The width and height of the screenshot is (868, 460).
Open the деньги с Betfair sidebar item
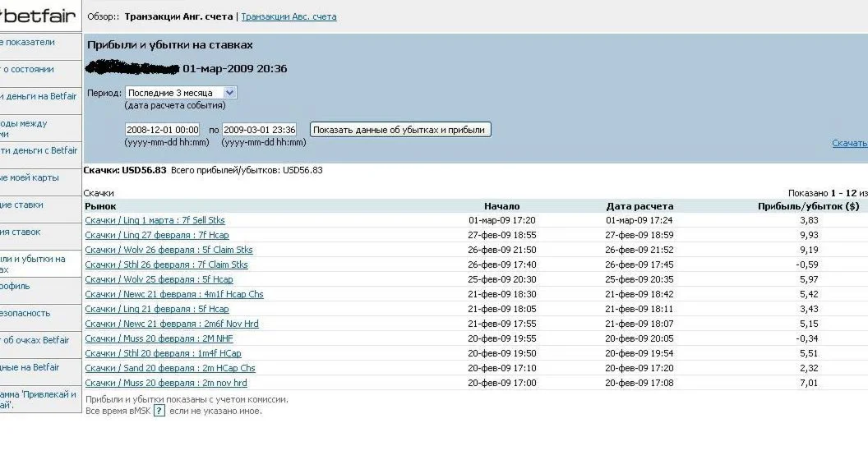pyautogui.click(x=38, y=150)
